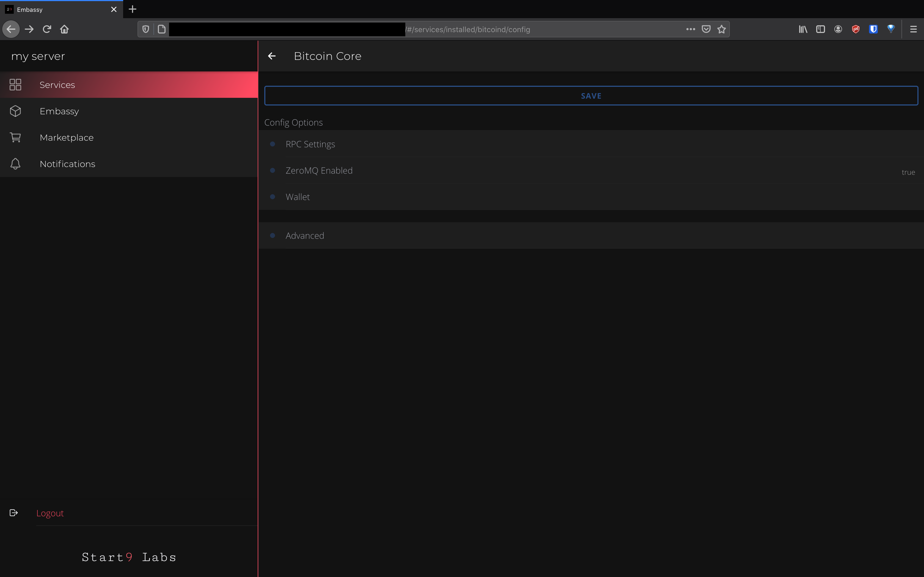Reload the page with refresh icon
The width and height of the screenshot is (924, 577).
(47, 29)
